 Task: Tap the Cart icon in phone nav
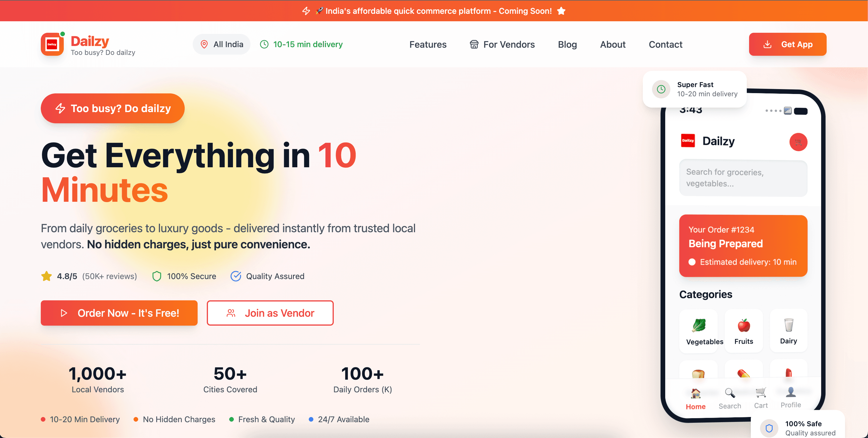click(x=761, y=393)
